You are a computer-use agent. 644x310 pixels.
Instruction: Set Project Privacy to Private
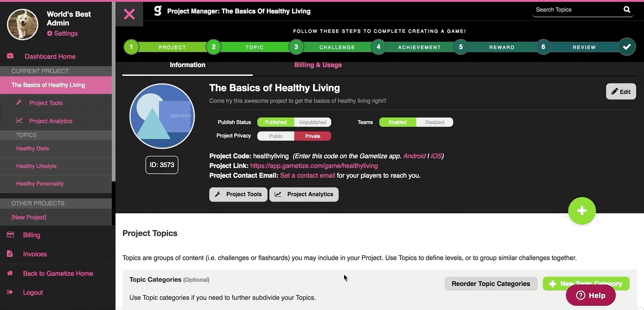313,136
